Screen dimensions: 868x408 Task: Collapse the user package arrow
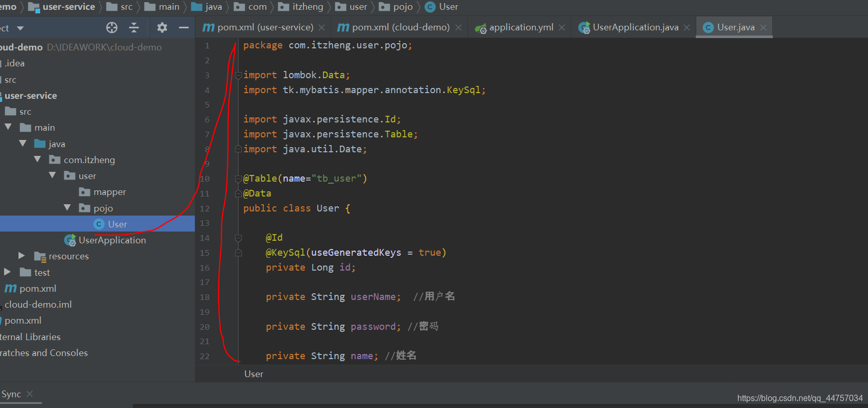(x=52, y=175)
